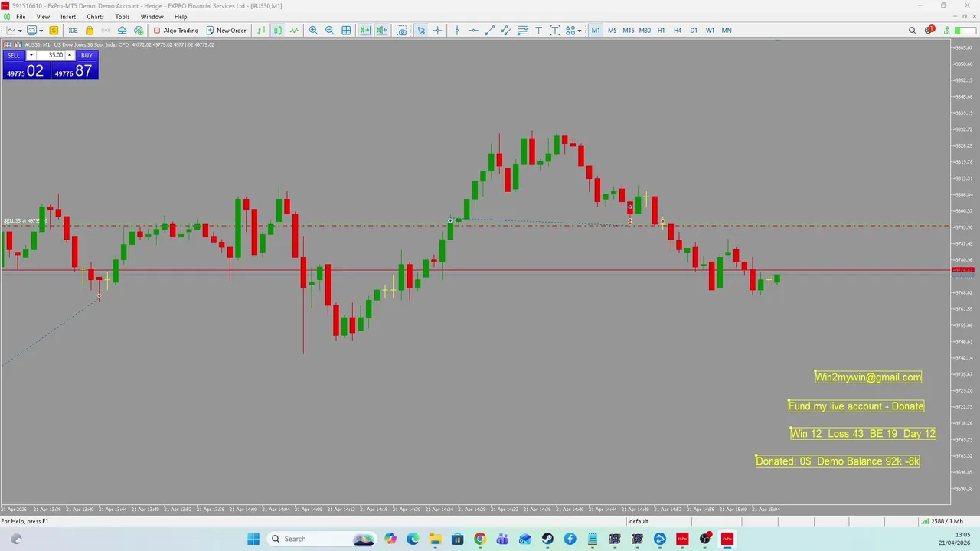Open the Windows Start button

(253, 539)
